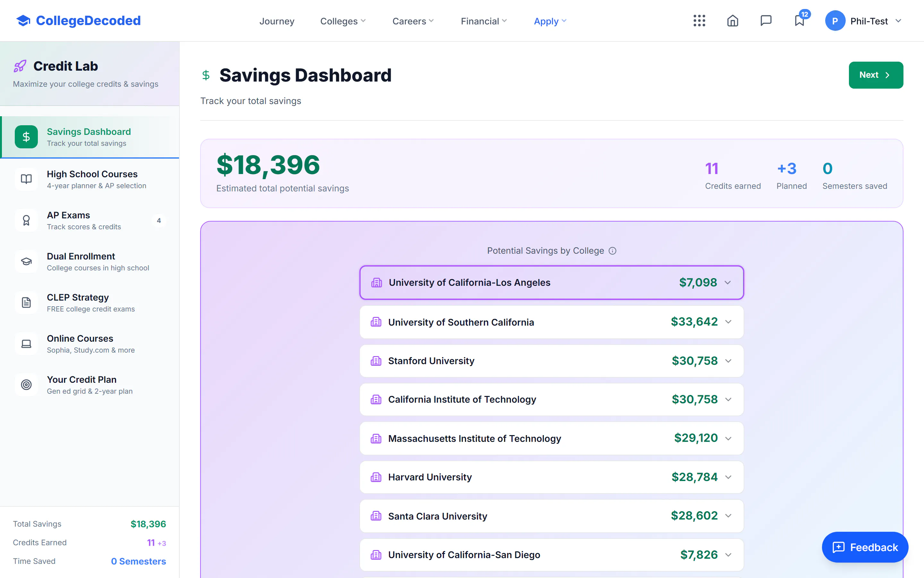Viewport: 924px width, 578px height.
Task: Click the Online Courses laptop icon
Action: (x=26, y=344)
